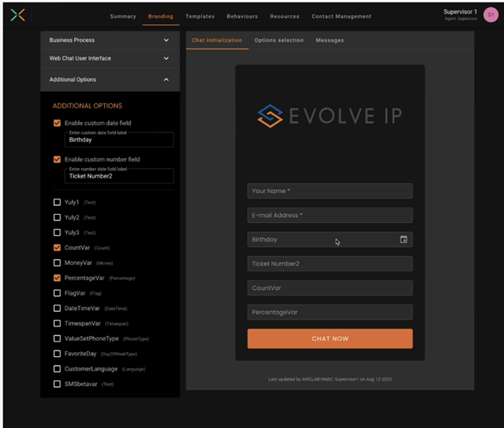
Task: Tick the FavoriteDay checkbox
Action: [57, 354]
